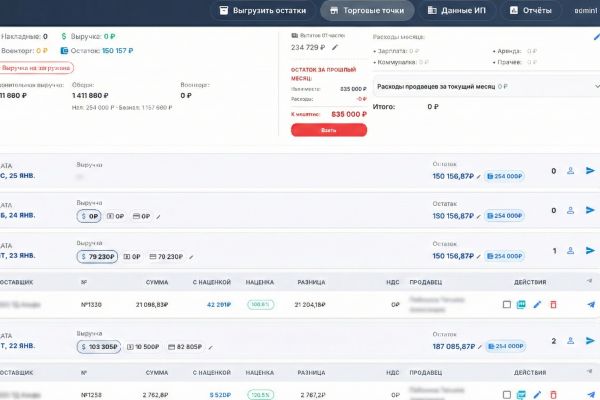Image resolution: width=600 pixels, height=400 pixels.
Task: Click the red Взять button
Action: click(329, 130)
